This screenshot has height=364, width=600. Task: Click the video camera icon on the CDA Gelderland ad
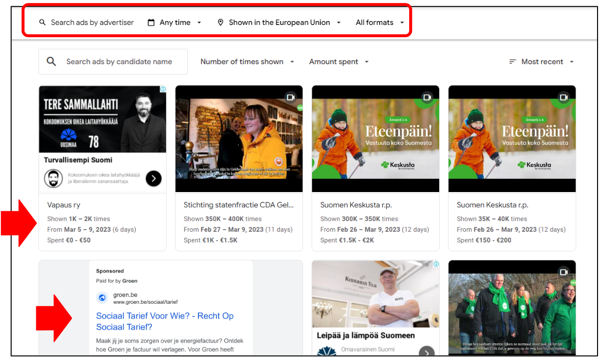292,97
